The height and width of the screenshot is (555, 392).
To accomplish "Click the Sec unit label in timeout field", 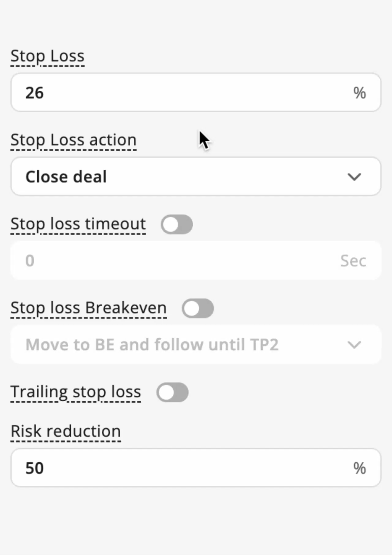I will pos(353,260).
